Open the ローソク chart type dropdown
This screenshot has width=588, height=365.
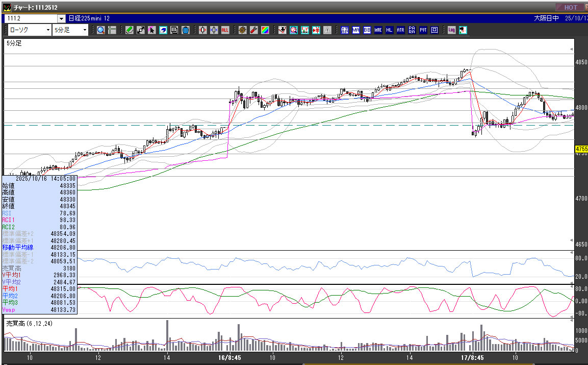coord(48,30)
